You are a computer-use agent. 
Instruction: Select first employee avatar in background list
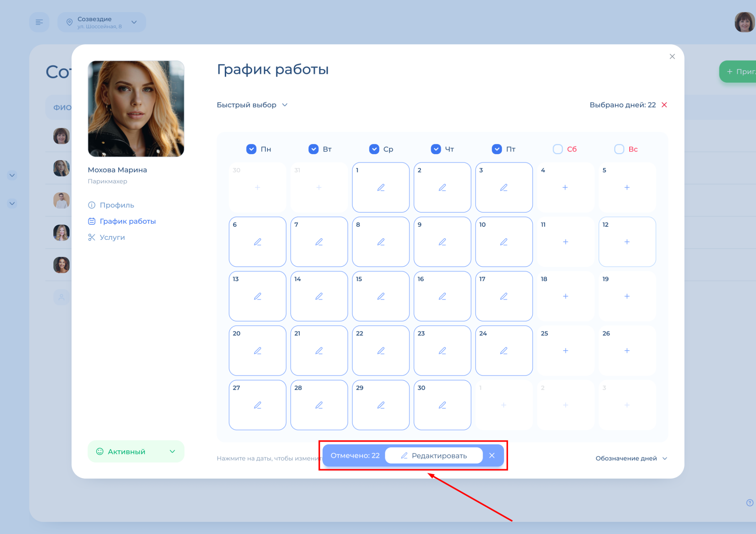point(61,136)
